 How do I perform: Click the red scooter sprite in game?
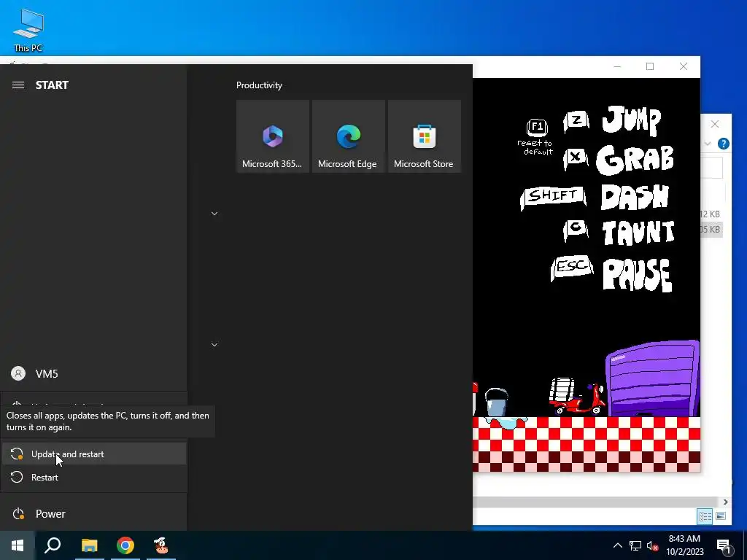[x=578, y=397]
